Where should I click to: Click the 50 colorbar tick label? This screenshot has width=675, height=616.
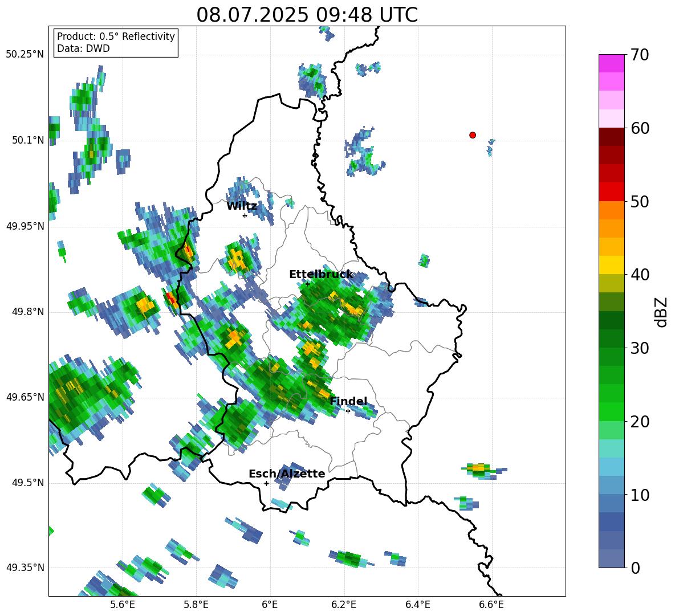point(639,202)
